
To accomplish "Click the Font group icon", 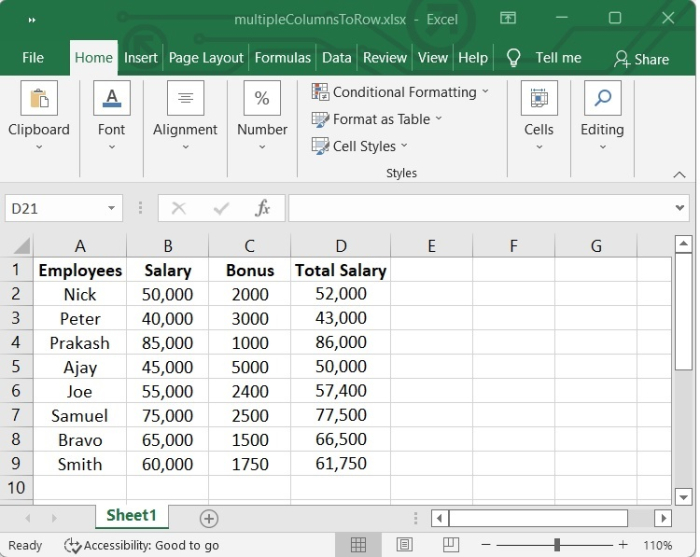I will click(111, 99).
